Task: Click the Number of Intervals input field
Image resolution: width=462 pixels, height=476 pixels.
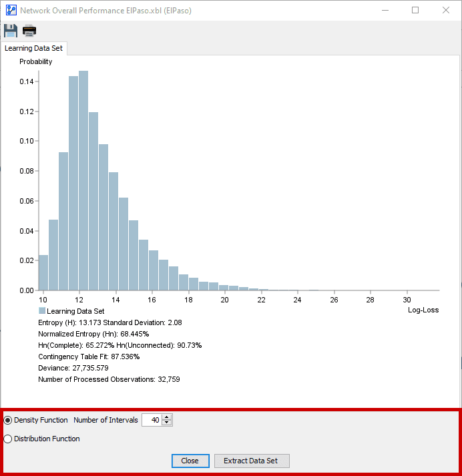Action: click(152, 420)
